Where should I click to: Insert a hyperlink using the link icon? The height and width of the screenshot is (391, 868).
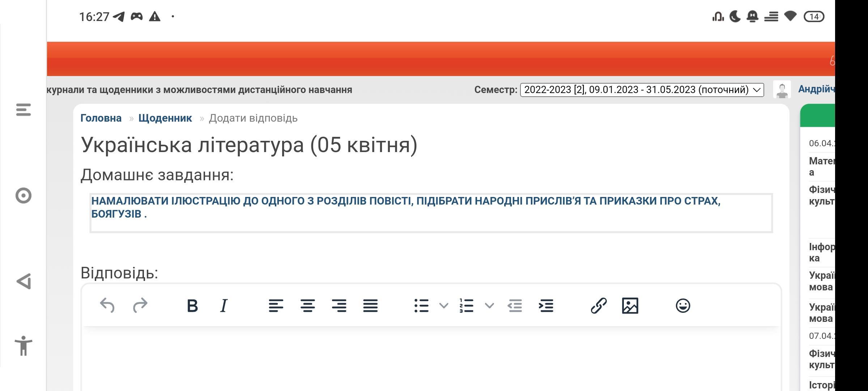(x=599, y=306)
